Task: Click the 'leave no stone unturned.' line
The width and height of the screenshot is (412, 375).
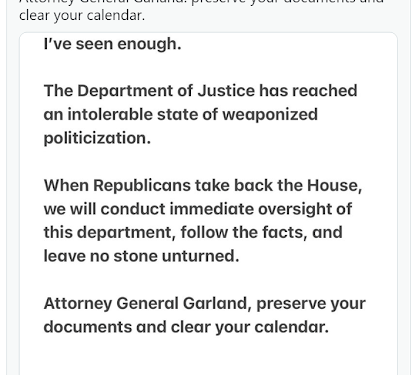Action: point(141,256)
